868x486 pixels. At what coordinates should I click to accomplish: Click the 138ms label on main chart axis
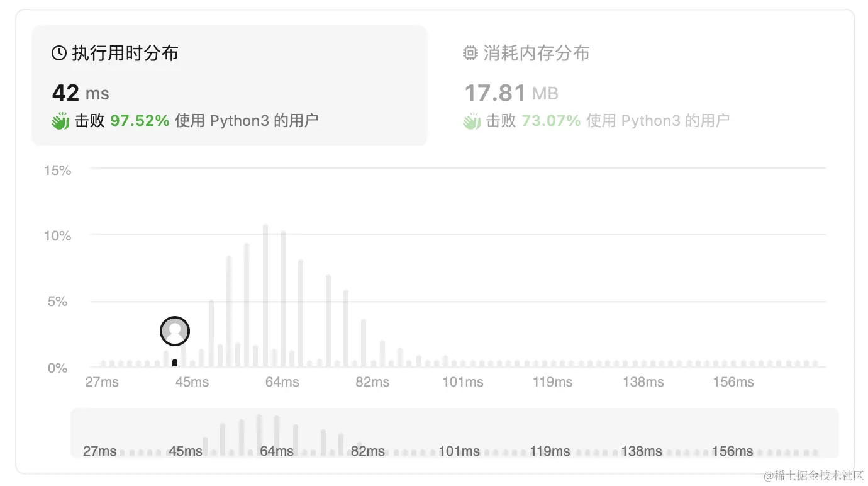643,382
